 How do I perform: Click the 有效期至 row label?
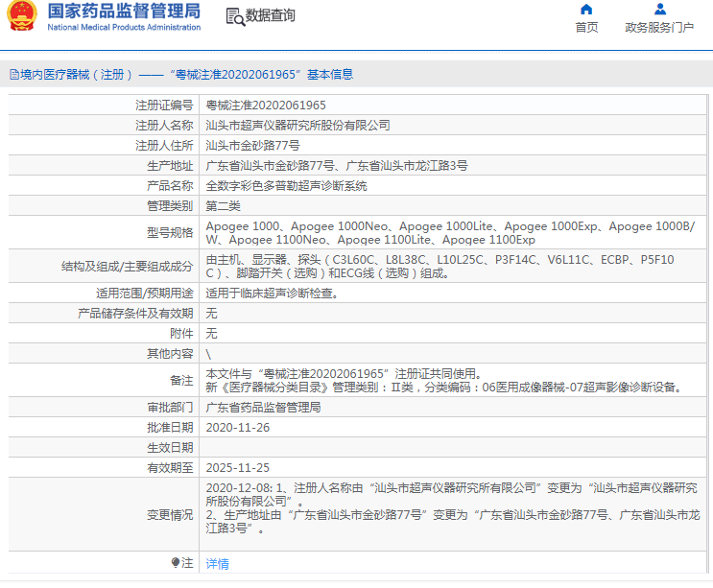tap(170, 467)
